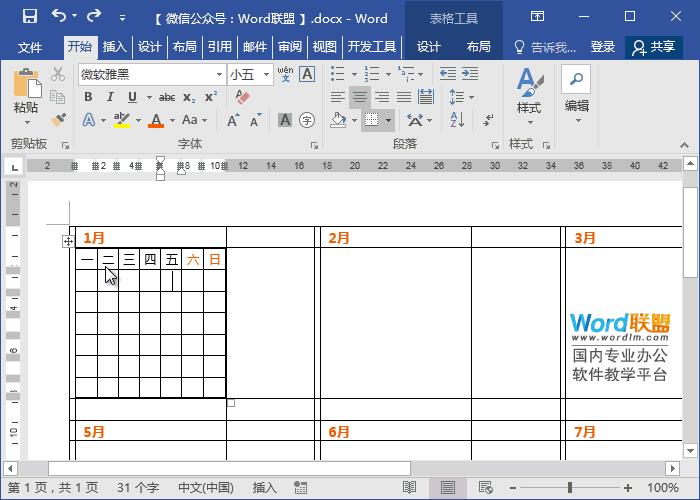Click the zoom slider handle
This screenshot has width=700, height=500.
(570, 488)
